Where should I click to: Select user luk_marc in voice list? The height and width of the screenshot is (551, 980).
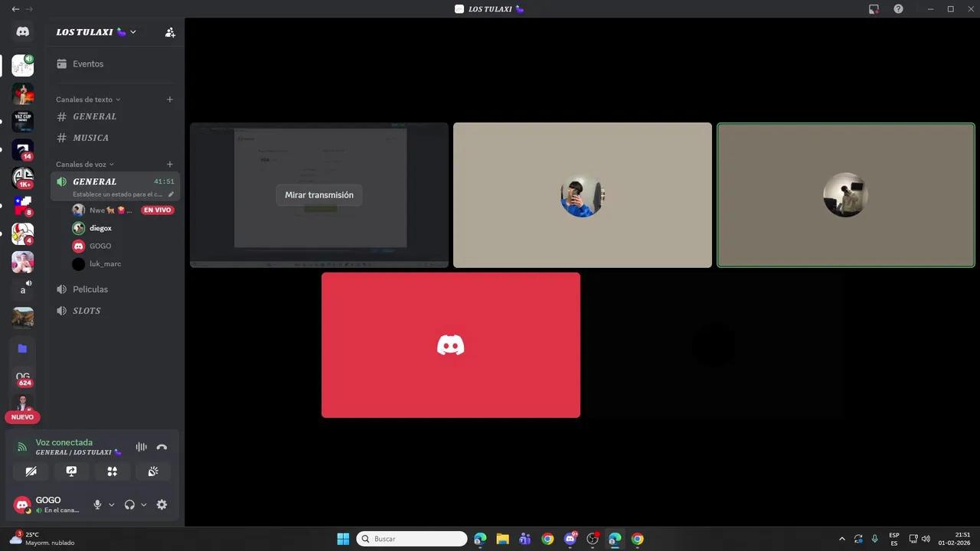122,264
